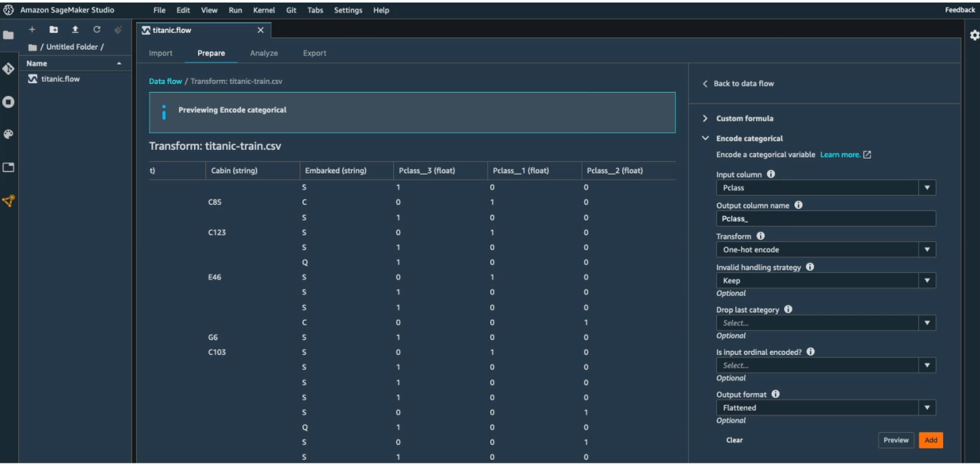
Task: Click the new folder icon
Action: click(x=53, y=30)
